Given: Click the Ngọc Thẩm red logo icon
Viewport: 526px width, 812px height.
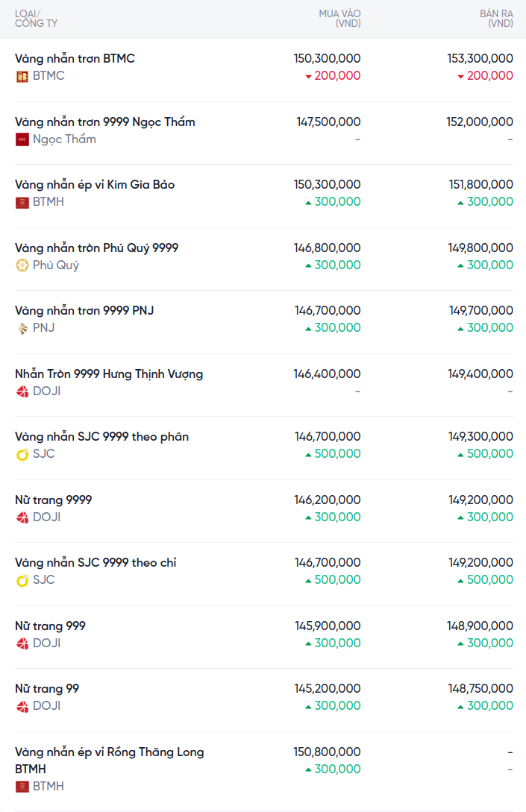Looking at the screenshot, I should tap(22, 139).
